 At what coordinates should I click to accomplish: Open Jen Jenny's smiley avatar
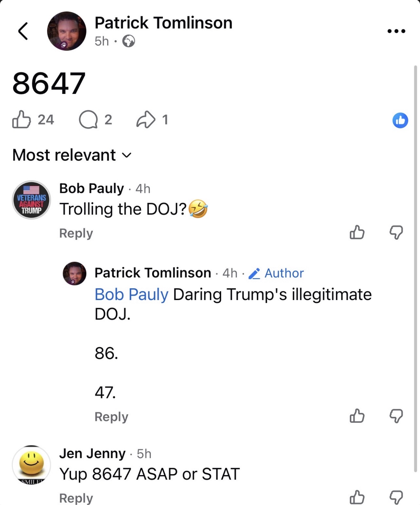coord(31,465)
